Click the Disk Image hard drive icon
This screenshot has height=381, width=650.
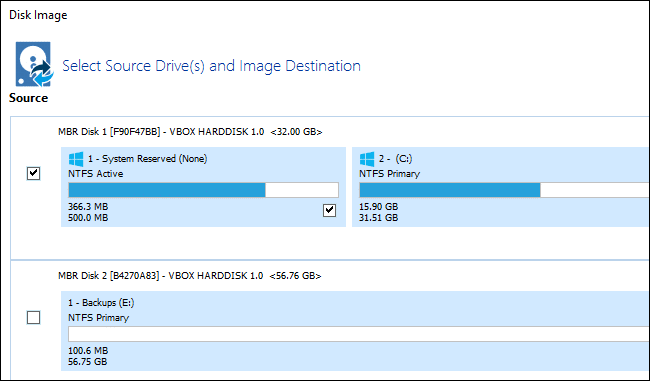pyautogui.click(x=34, y=64)
